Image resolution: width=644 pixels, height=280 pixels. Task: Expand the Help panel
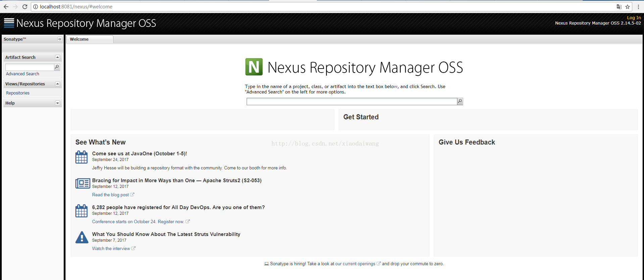click(x=57, y=103)
